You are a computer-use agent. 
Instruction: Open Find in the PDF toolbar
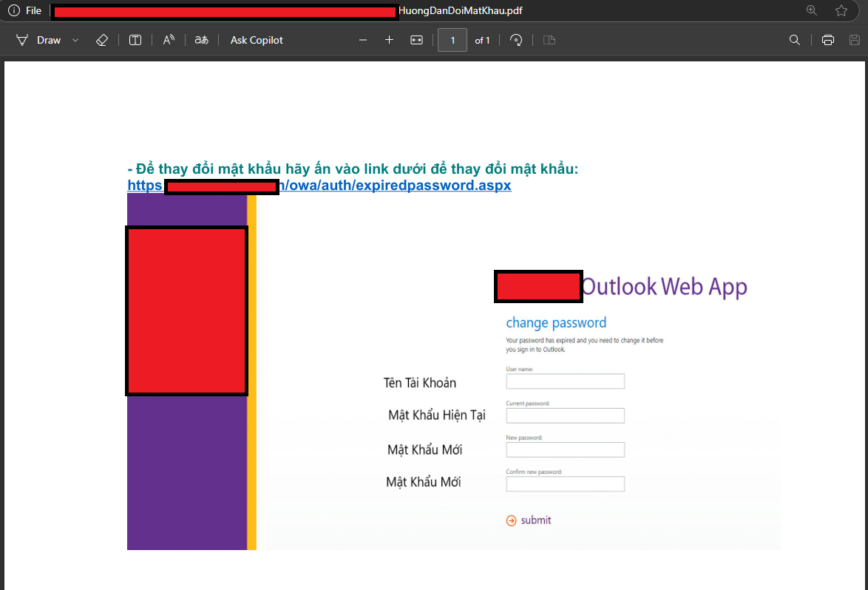click(794, 40)
